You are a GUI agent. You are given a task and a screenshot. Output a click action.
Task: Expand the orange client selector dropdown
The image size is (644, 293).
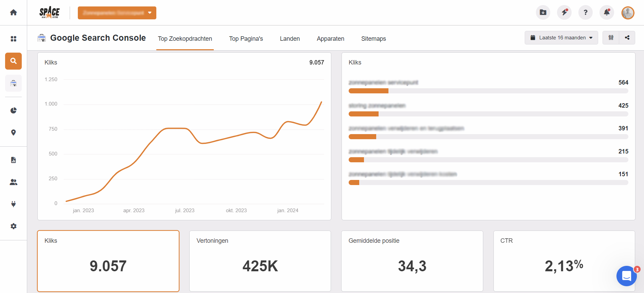pyautogui.click(x=117, y=13)
